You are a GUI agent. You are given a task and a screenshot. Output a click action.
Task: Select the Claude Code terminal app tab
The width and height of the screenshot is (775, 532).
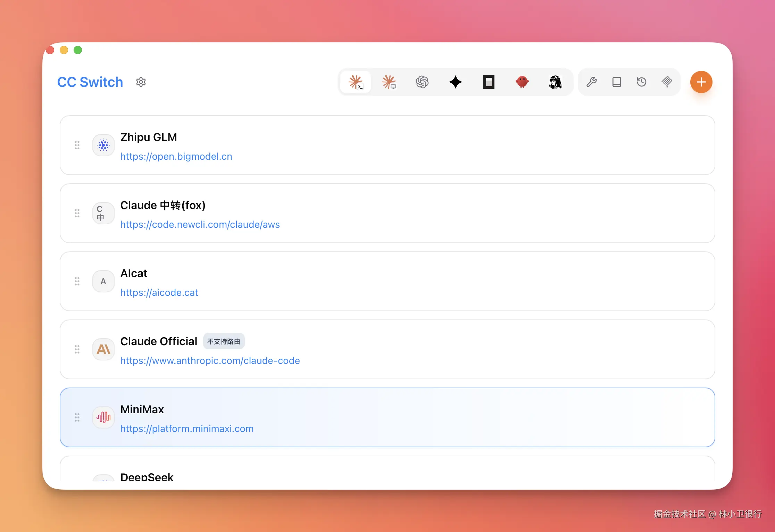(356, 82)
